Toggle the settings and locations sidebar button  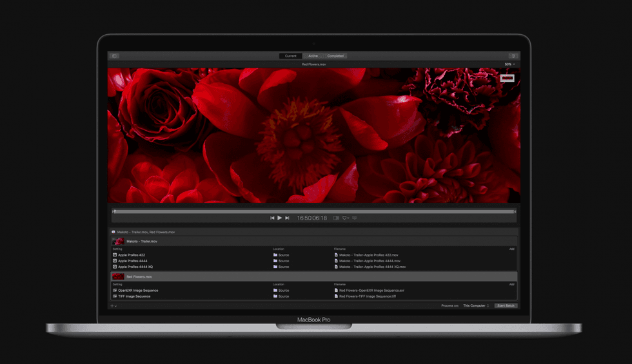115,56
